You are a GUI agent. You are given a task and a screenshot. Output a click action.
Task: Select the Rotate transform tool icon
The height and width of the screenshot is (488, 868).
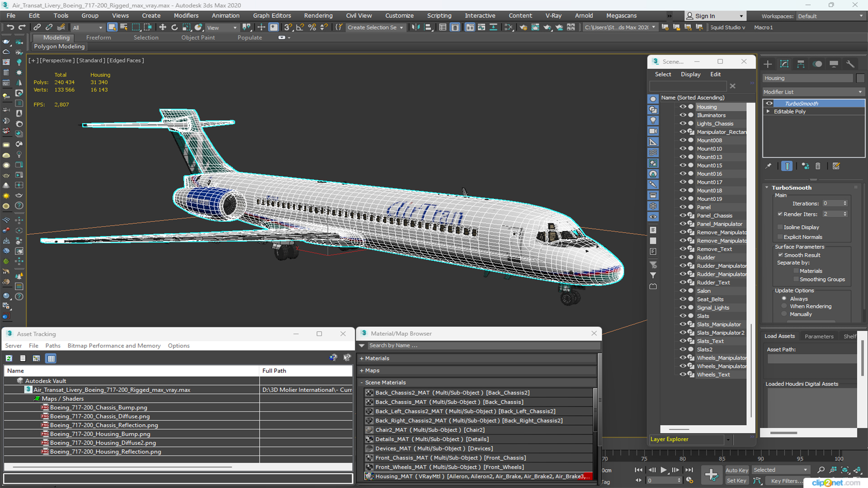point(175,28)
